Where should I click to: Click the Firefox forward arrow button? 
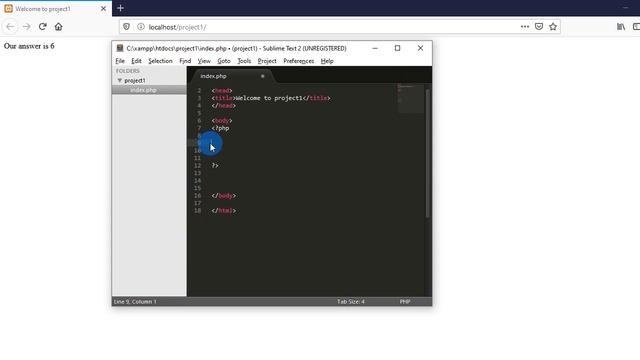(x=27, y=27)
